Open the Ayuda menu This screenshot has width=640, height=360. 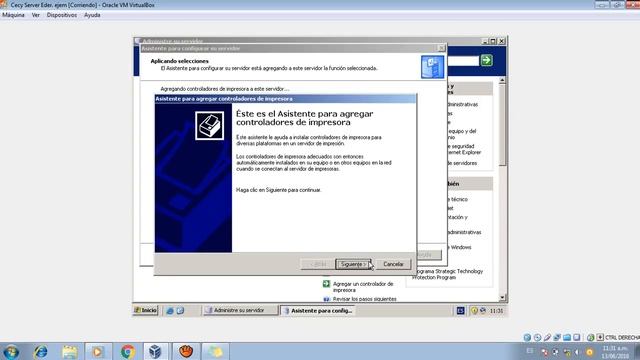pyautogui.click(x=92, y=15)
